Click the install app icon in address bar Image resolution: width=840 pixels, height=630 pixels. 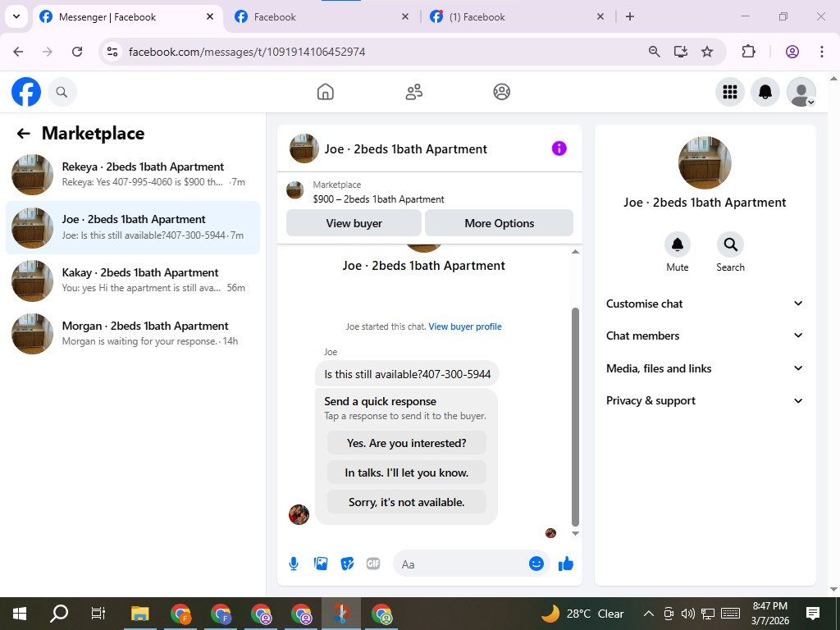(680, 52)
